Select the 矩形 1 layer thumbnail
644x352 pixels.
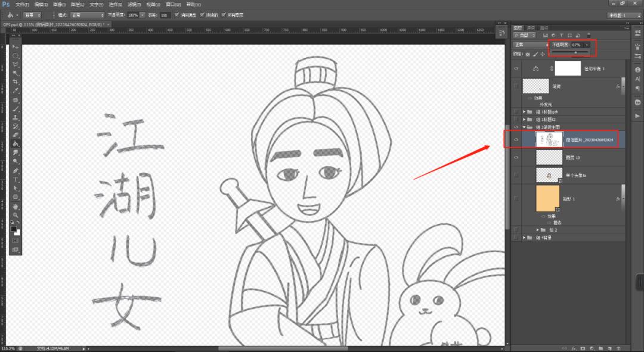548,198
